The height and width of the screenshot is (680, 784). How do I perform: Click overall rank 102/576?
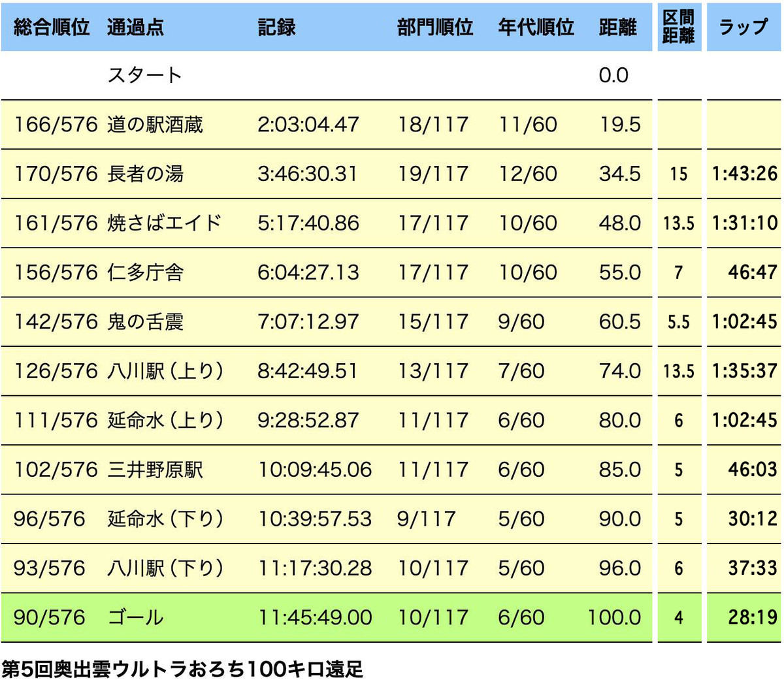coord(56,470)
